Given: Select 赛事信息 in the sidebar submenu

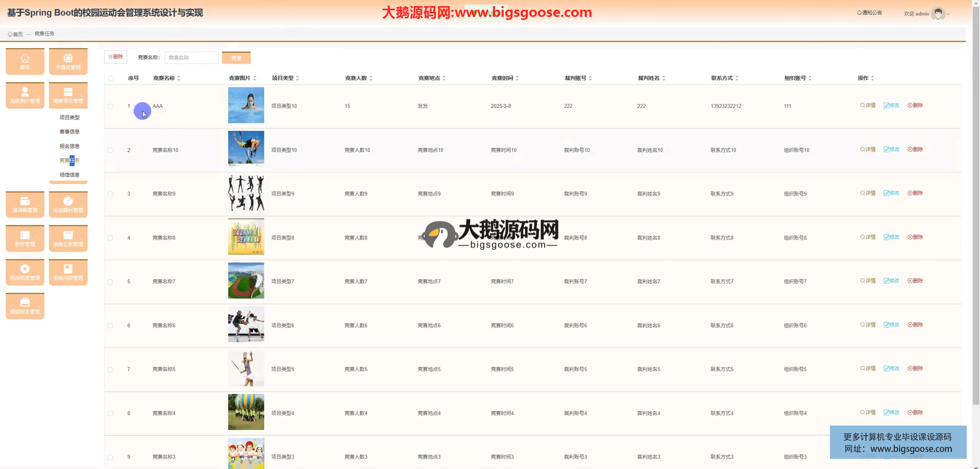Looking at the screenshot, I should (69, 132).
